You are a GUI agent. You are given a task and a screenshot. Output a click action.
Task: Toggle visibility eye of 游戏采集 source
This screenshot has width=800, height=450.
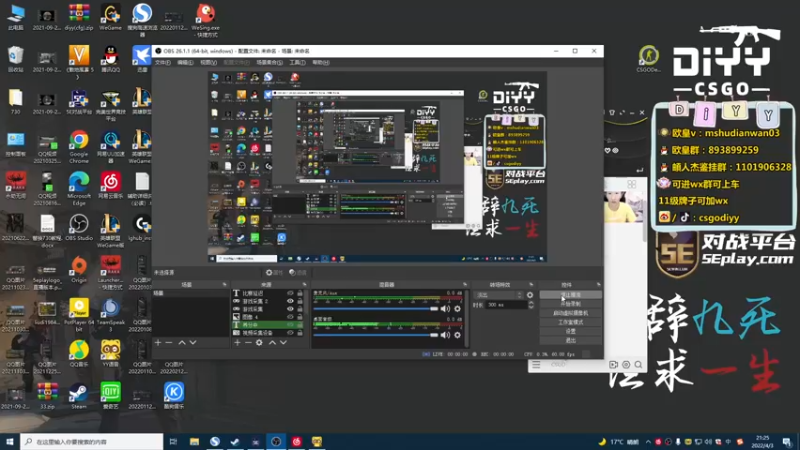290,309
